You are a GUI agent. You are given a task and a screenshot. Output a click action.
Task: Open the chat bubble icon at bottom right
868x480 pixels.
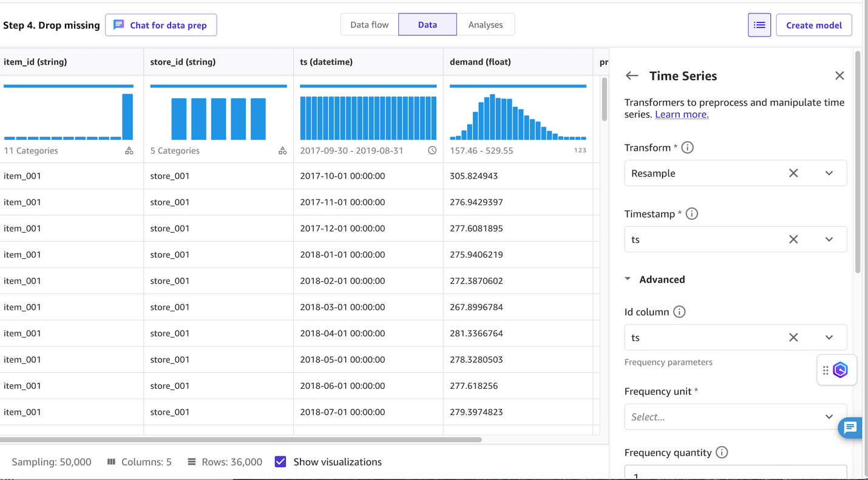coord(850,428)
